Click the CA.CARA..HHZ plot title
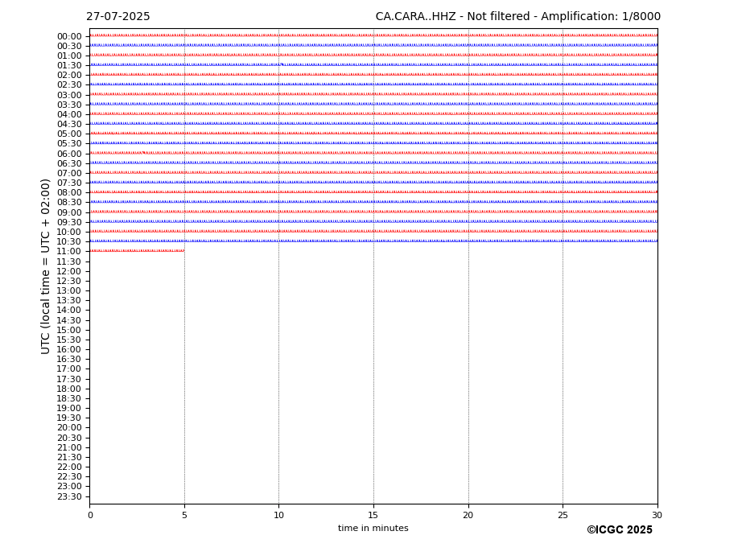746x560 pixels. 518,17
